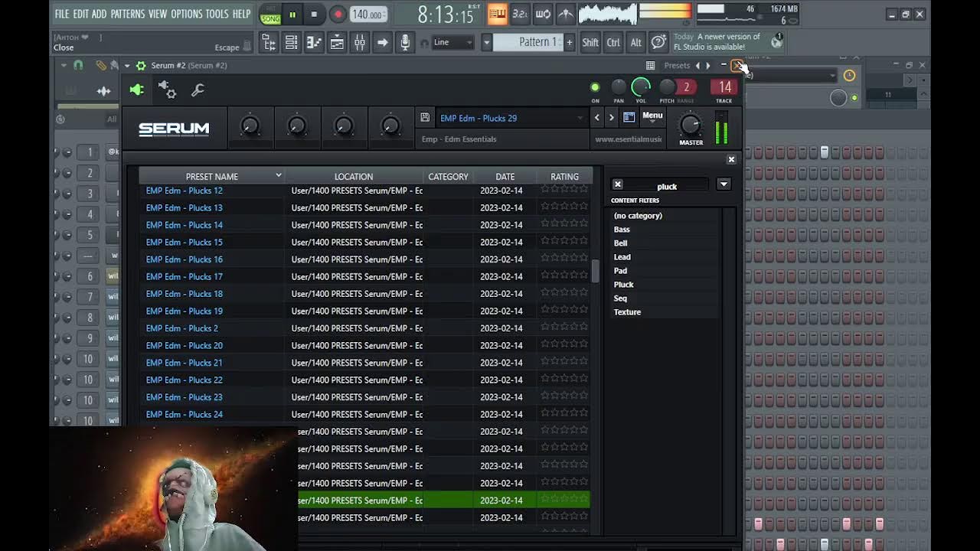Adjust the Serum MASTER volume knob
The image size is (980, 551).
tap(691, 126)
